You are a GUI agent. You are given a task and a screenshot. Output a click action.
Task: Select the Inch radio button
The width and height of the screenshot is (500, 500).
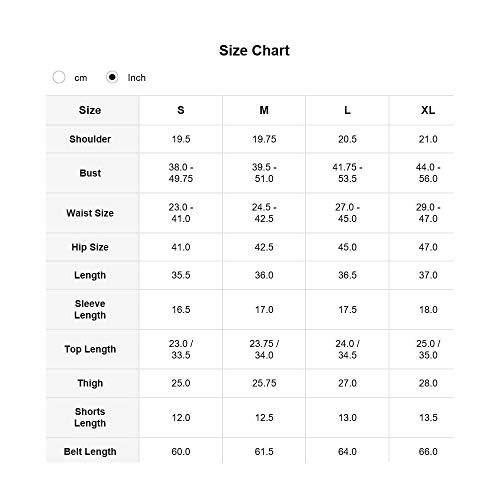[112, 77]
